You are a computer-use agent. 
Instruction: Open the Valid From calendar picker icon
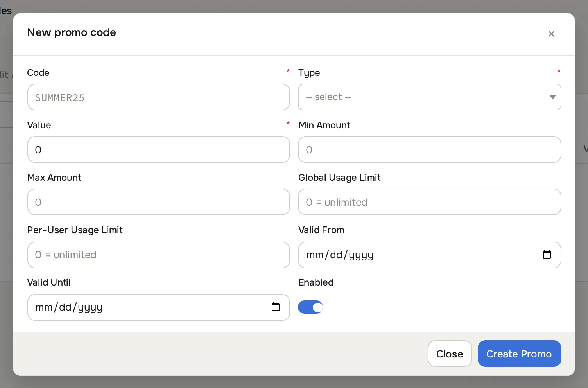[547, 255]
